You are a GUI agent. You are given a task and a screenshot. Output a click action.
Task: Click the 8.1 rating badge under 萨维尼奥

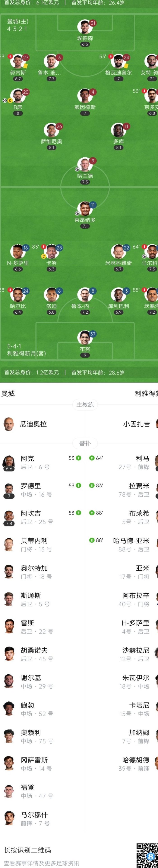click(51, 148)
